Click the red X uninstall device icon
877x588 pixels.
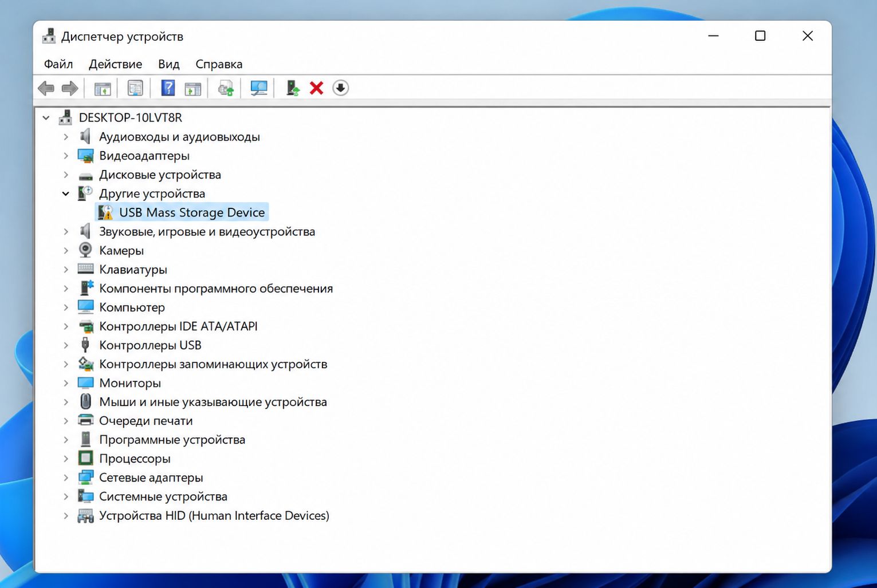coord(316,88)
